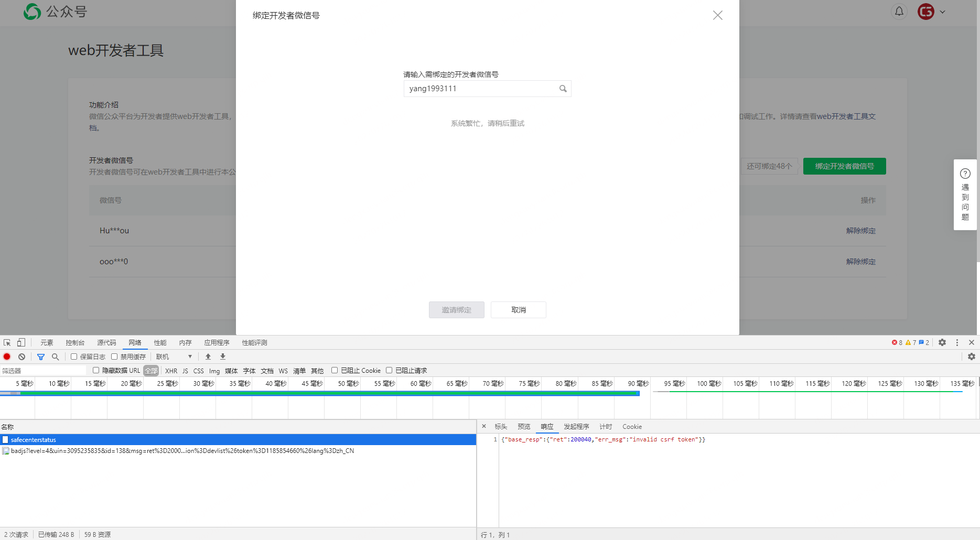Stop recording network log with red button

(x=7, y=357)
